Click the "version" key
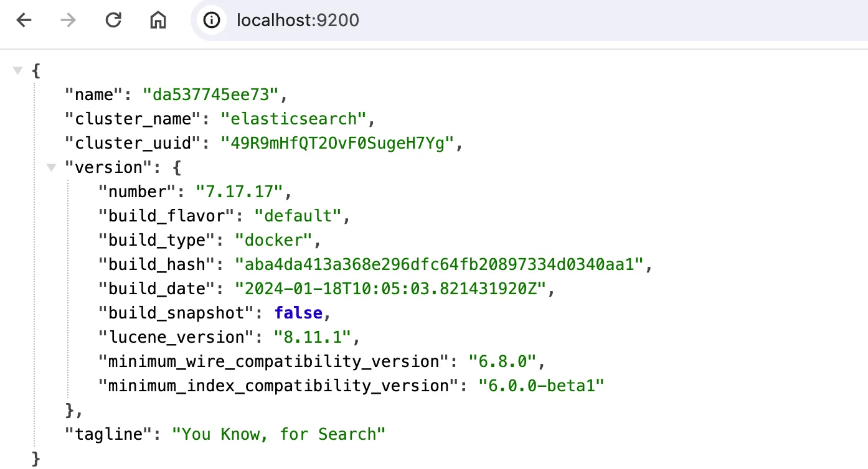This screenshot has width=868, height=469. point(109,167)
